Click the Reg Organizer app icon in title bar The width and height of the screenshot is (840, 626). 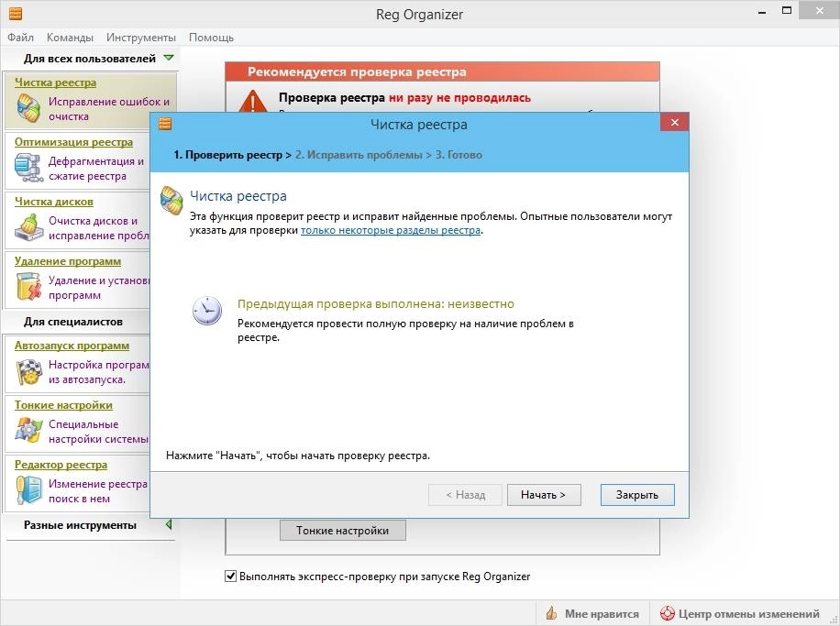pyautogui.click(x=16, y=13)
